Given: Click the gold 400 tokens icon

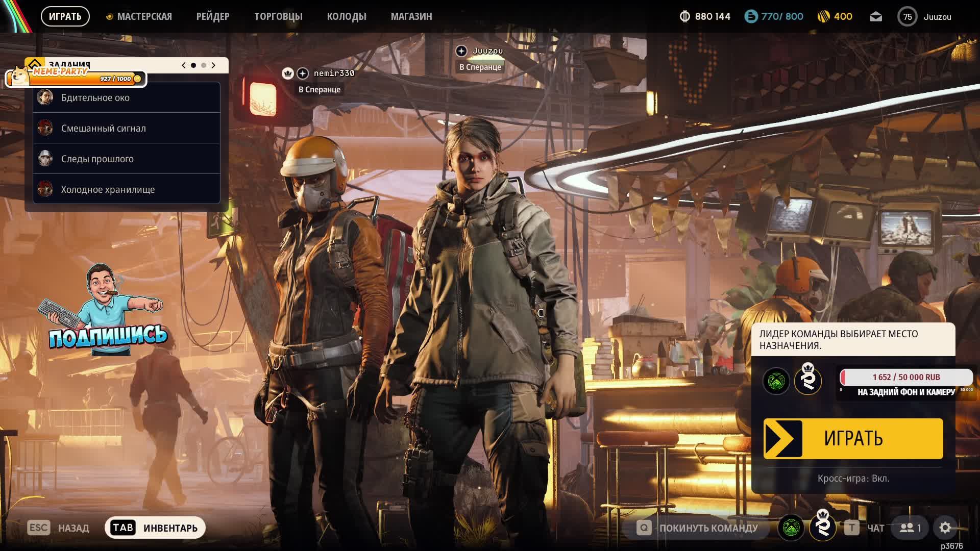Looking at the screenshot, I should (x=824, y=17).
